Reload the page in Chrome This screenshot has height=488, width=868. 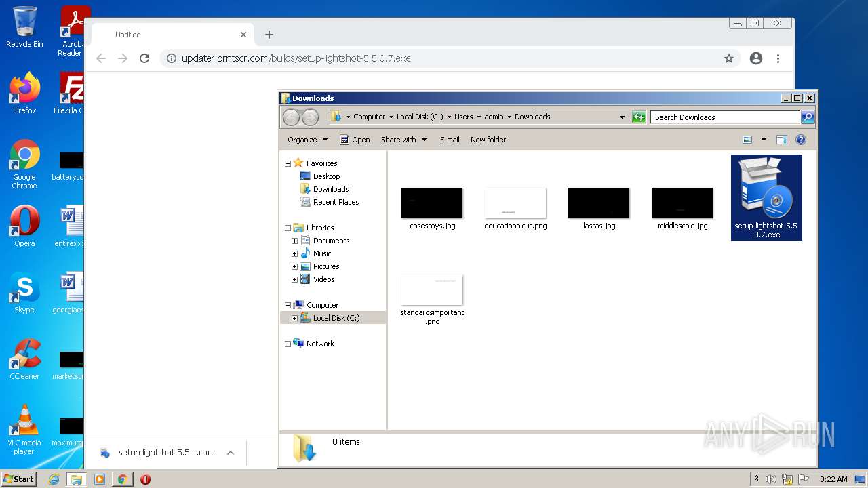tap(144, 58)
